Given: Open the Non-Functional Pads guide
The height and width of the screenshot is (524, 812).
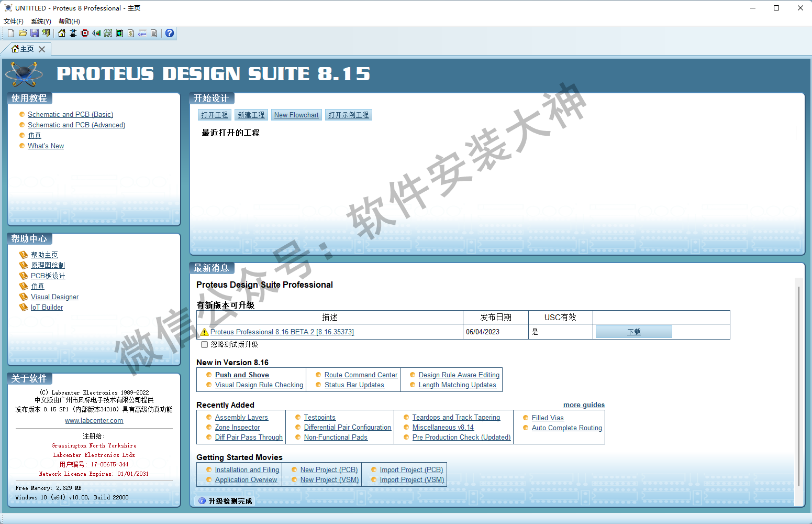Looking at the screenshot, I should tap(336, 437).
